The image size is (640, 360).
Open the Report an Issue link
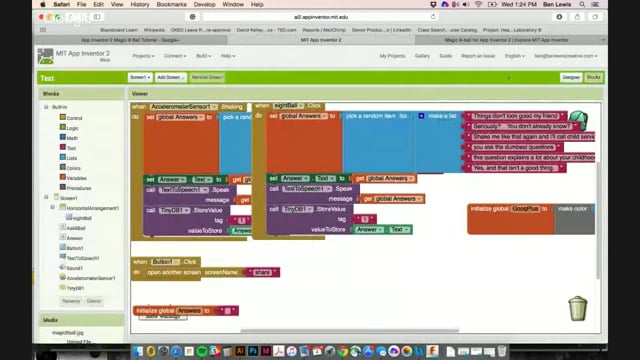click(478, 56)
